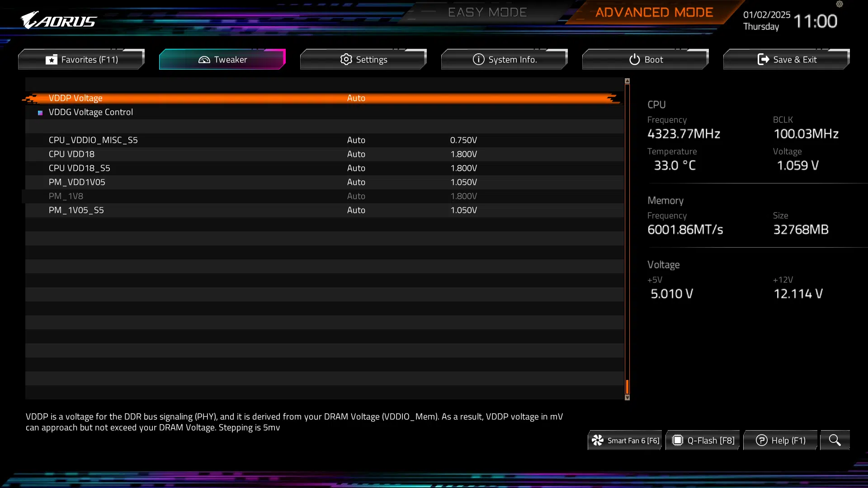Switch to the Boot tab
Screen dimensions: 868x488
pyautogui.click(x=646, y=59)
